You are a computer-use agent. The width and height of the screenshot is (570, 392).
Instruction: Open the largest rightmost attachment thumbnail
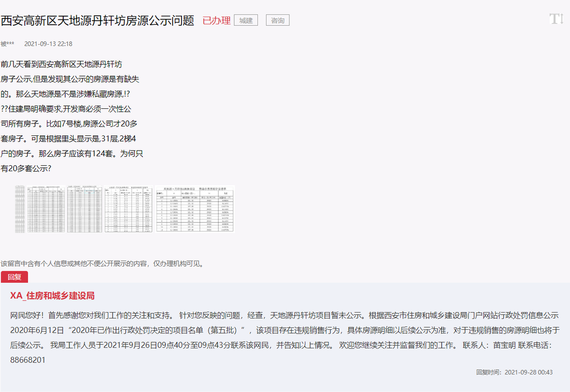(x=195, y=209)
